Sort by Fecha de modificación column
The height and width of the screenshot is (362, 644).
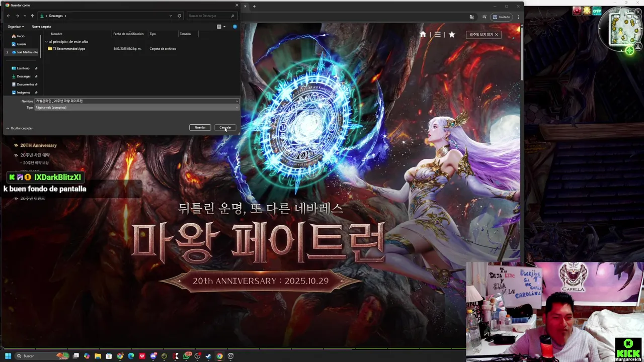tap(129, 34)
